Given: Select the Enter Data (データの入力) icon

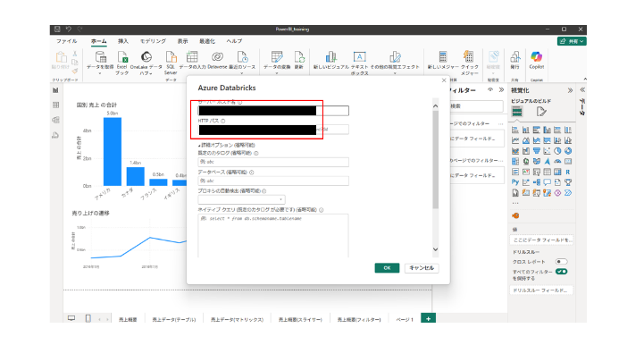Looking at the screenshot, I should (192, 56).
